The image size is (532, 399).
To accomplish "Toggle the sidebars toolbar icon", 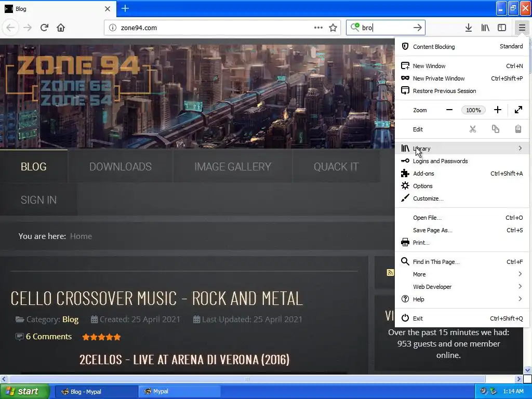I will click(502, 28).
